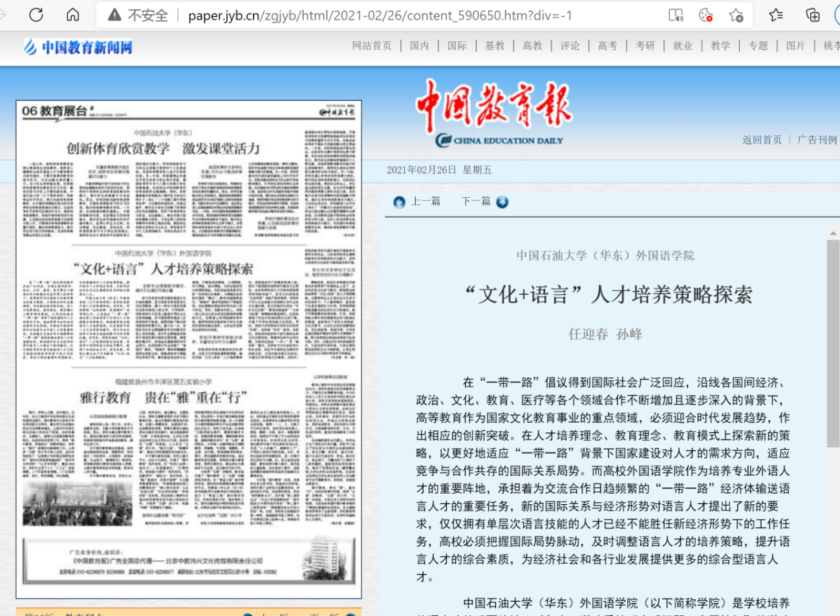The width and height of the screenshot is (840, 616).
Task: Open the immersive reader icon
Action: (676, 16)
